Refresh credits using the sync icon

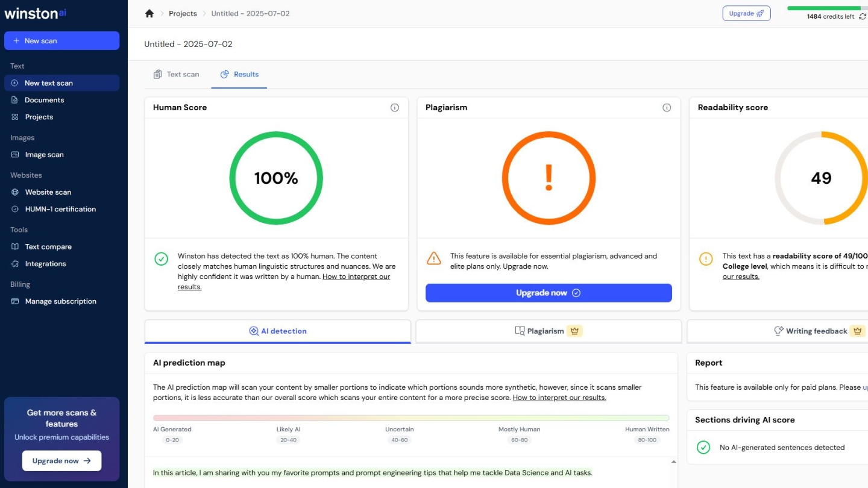863,16
